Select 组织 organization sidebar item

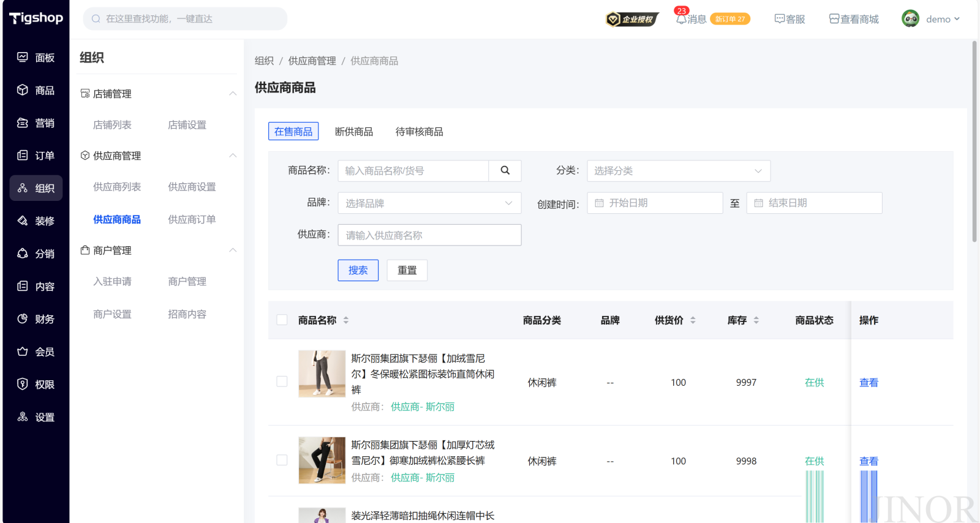pyautogui.click(x=36, y=188)
